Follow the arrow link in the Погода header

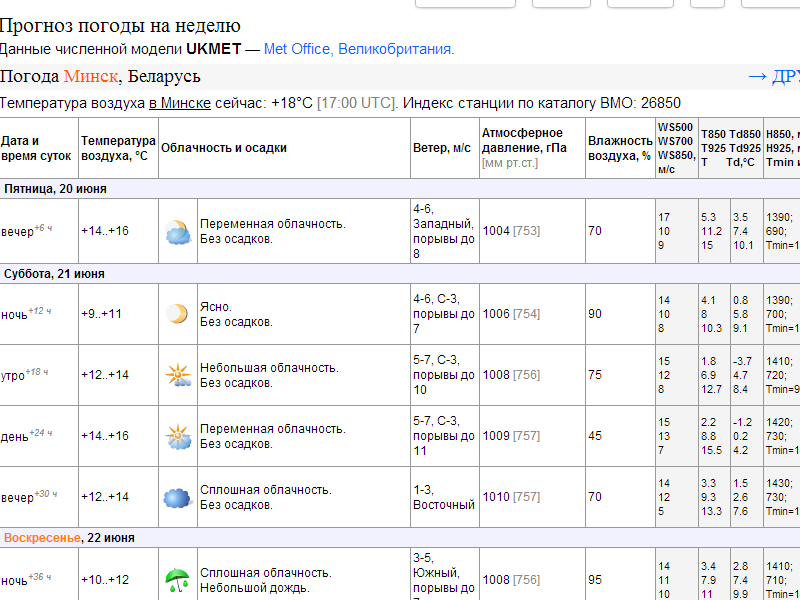[x=773, y=77]
